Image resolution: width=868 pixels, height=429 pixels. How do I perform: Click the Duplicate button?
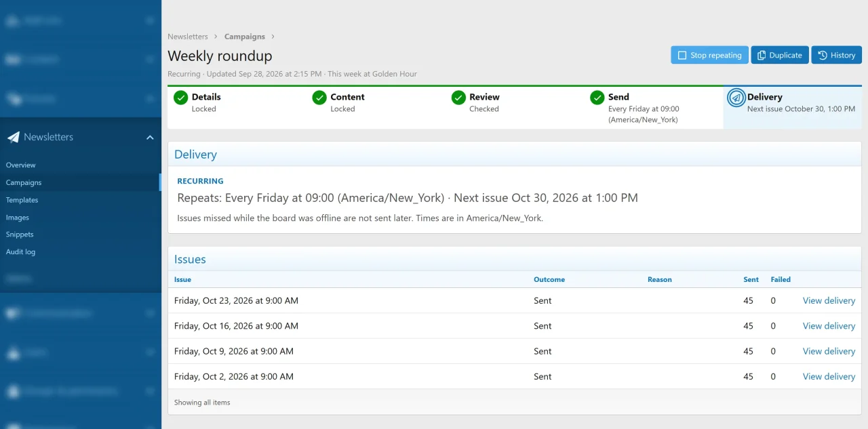[x=780, y=55]
